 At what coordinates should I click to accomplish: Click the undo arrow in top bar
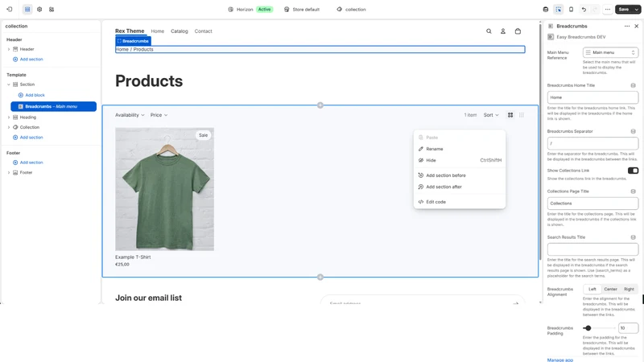pos(584,9)
